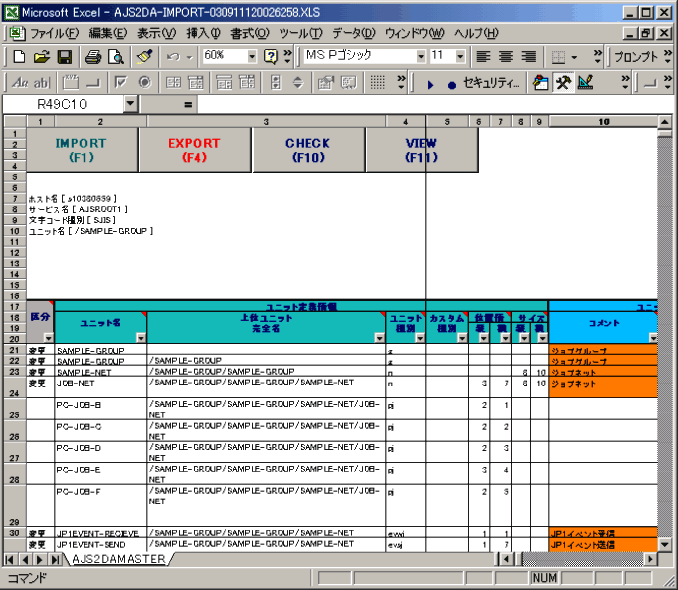Viewport: 678px width, 590px height.
Task: Click the EXPORT (F4) button
Action: (195, 150)
